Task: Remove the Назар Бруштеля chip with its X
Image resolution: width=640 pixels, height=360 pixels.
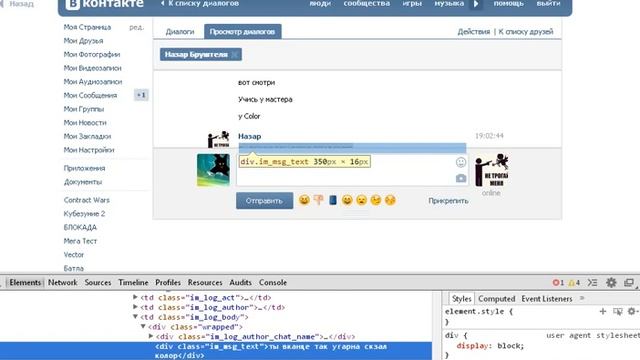Action: [235, 55]
